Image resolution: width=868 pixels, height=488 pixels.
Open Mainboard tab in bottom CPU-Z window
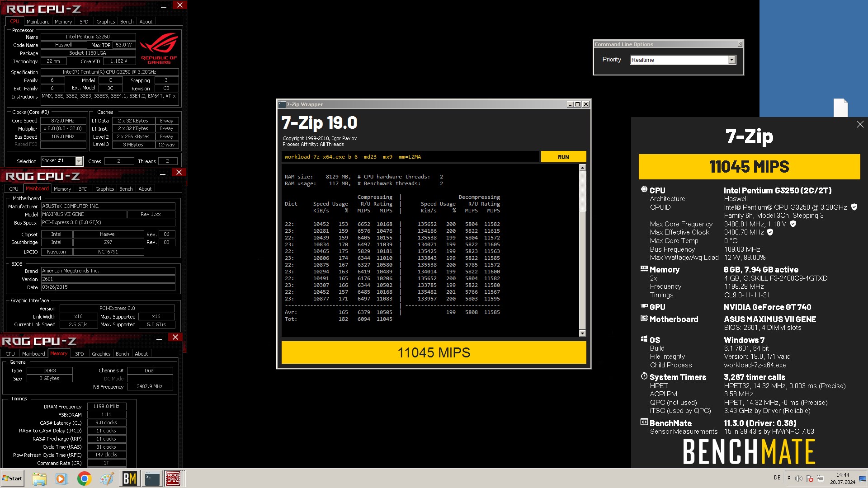tap(33, 354)
